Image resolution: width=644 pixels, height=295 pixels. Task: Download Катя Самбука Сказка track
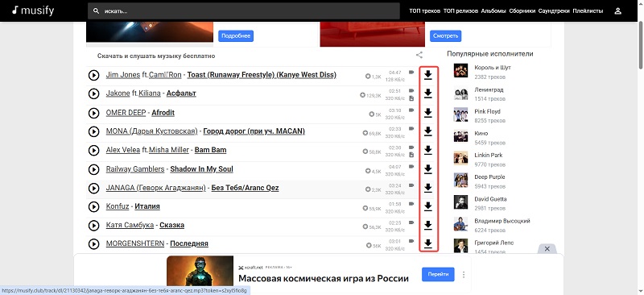click(x=428, y=226)
